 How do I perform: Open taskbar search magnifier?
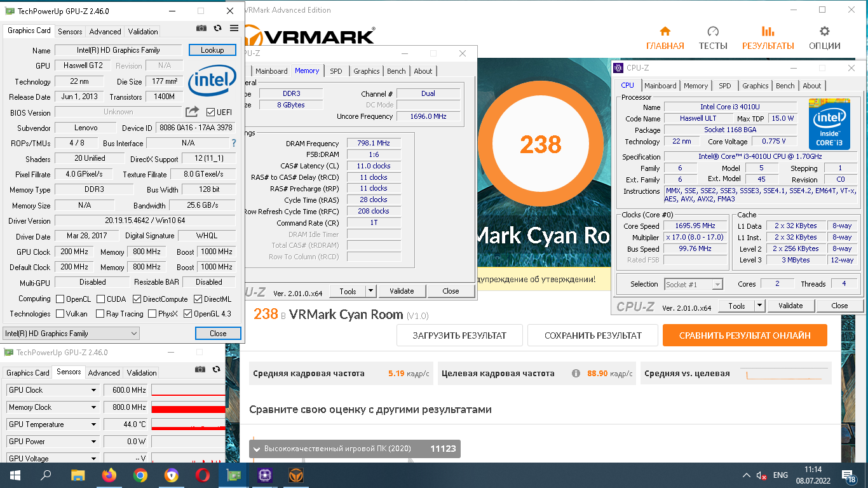tap(46, 475)
